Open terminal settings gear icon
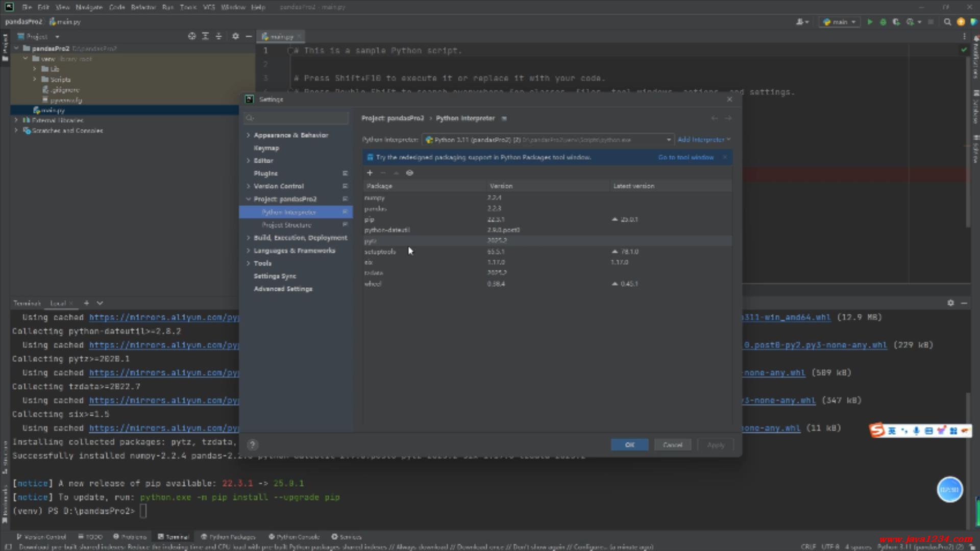This screenshot has height=551, width=980. point(950,303)
